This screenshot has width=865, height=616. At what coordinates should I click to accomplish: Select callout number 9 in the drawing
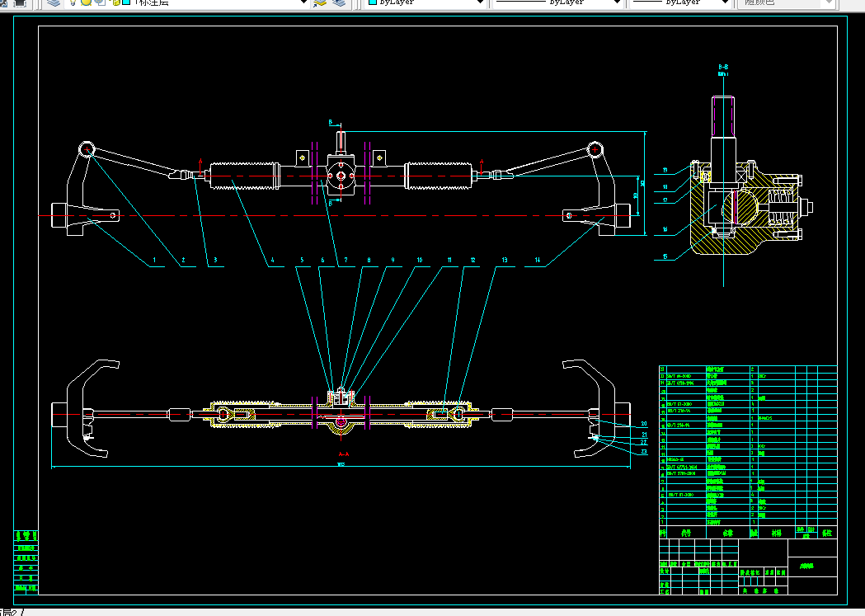point(393,261)
